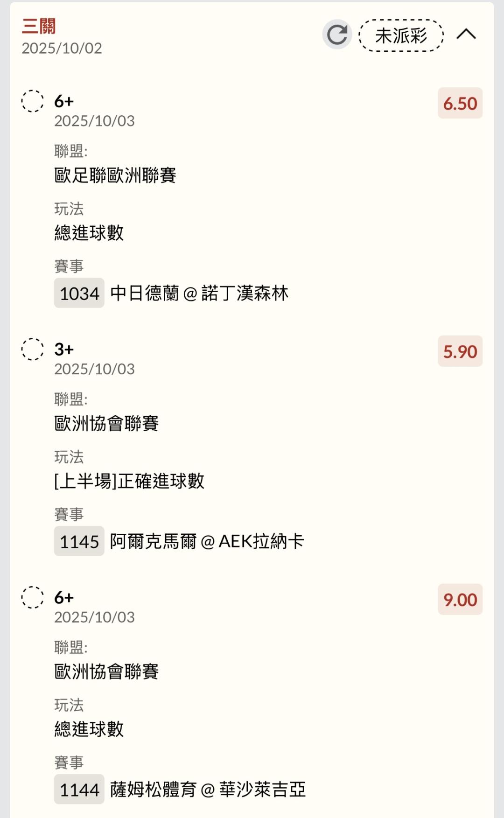
Task: Click play type [上半場]正確進球數
Action: (129, 481)
